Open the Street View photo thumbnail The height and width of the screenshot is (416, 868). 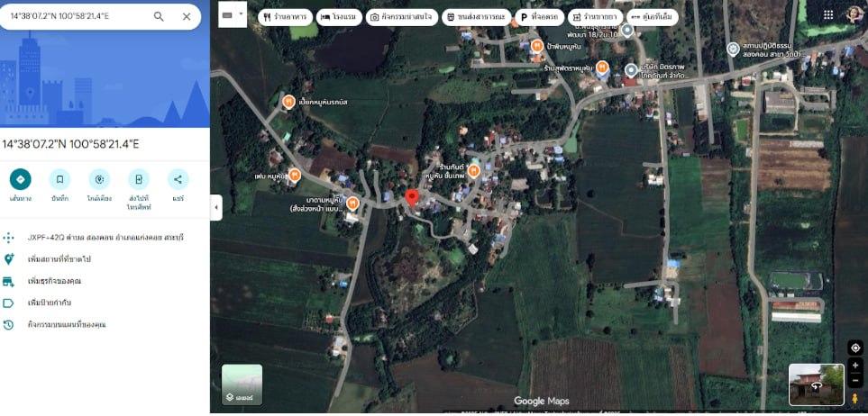[816, 384]
